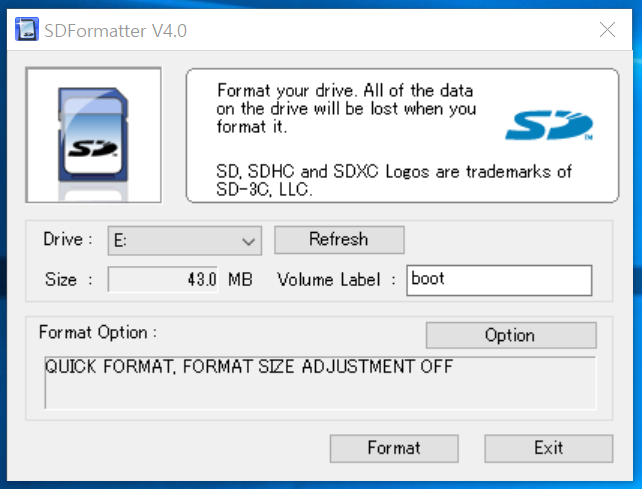Close the SDFormatter window

pyautogui.click(x=607, y=29)
